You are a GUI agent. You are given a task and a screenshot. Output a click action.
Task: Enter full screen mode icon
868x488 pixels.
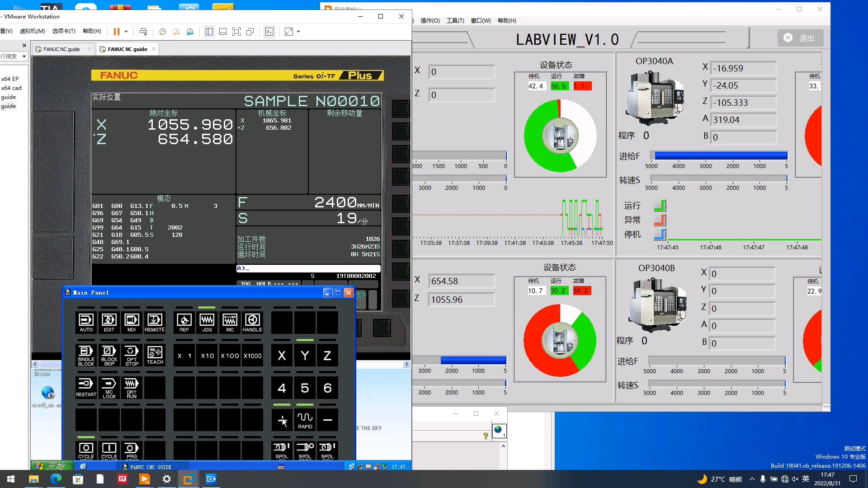click(x=236, y=32)
